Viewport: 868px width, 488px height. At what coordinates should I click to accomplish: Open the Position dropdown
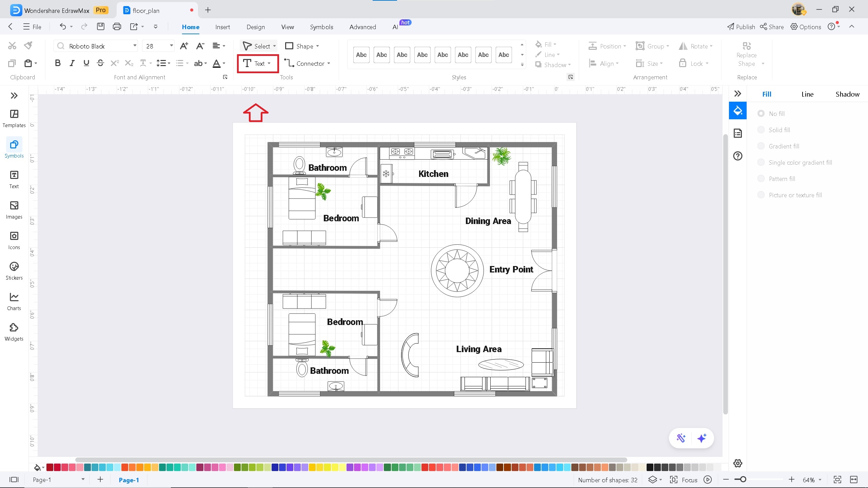[607, 46]
